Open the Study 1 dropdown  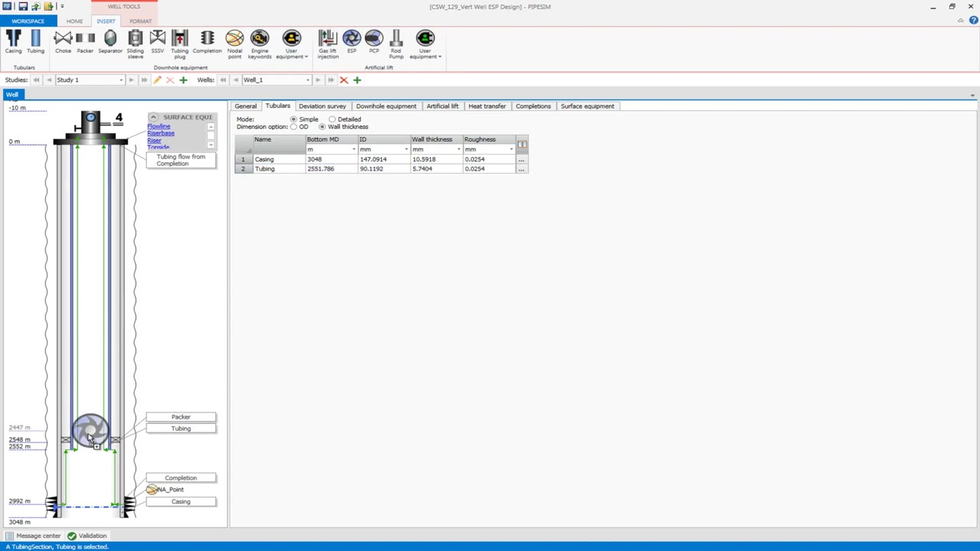click(121, 80)
